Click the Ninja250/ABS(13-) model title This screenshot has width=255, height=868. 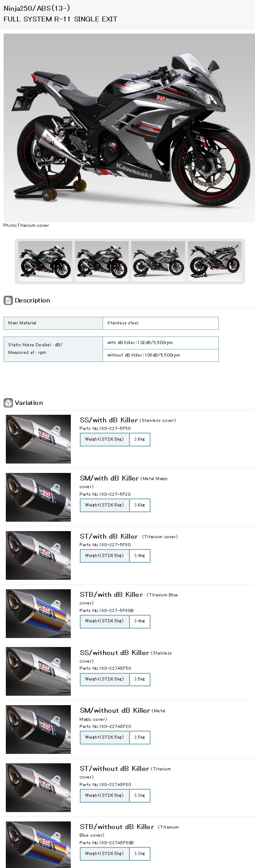pyautogui.click(x=37, y=8)
